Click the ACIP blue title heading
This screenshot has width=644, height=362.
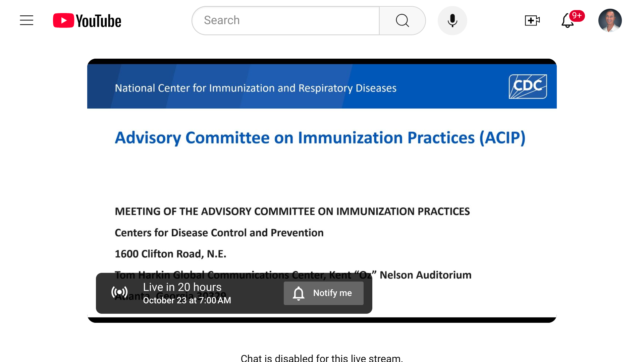[320, 138]
